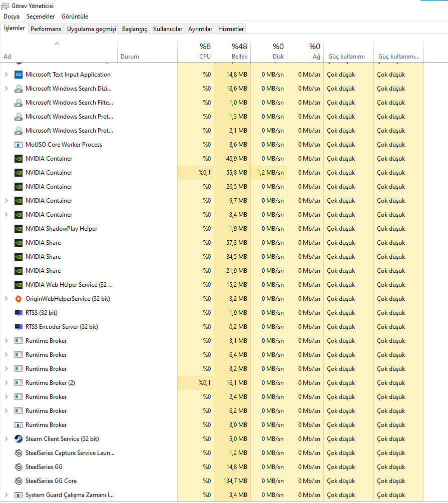Expand the Runtime Broker (2) group
448x503 pixels.
click(x=6, y=383)
